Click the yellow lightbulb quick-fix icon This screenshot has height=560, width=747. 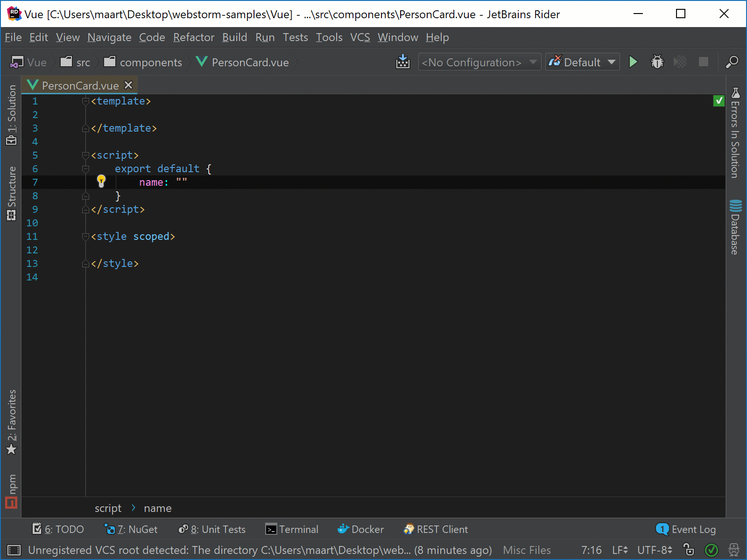point(101,181)
